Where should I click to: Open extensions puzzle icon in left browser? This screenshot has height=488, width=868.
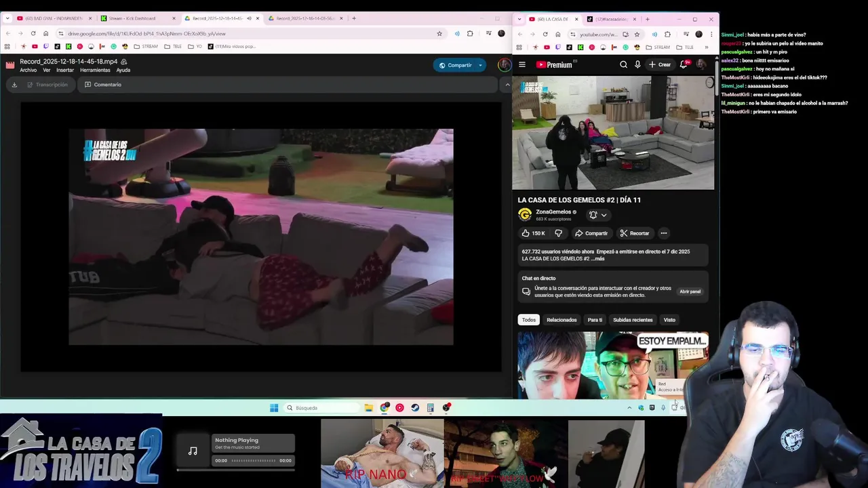(x=471, y=33)
